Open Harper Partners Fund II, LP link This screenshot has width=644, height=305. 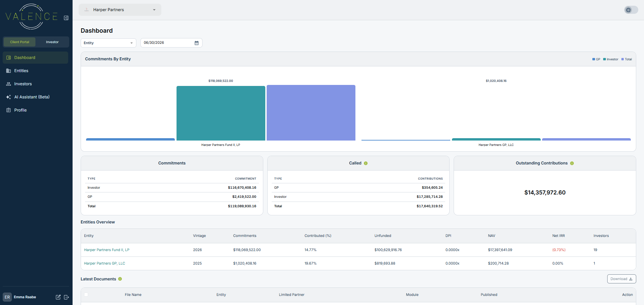[x=107, y=250]
